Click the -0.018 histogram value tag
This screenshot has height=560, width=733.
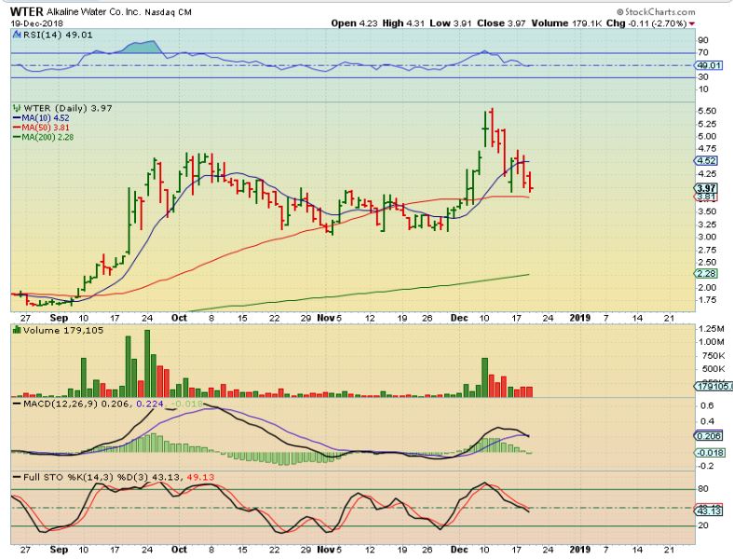(x=711, y=453)
